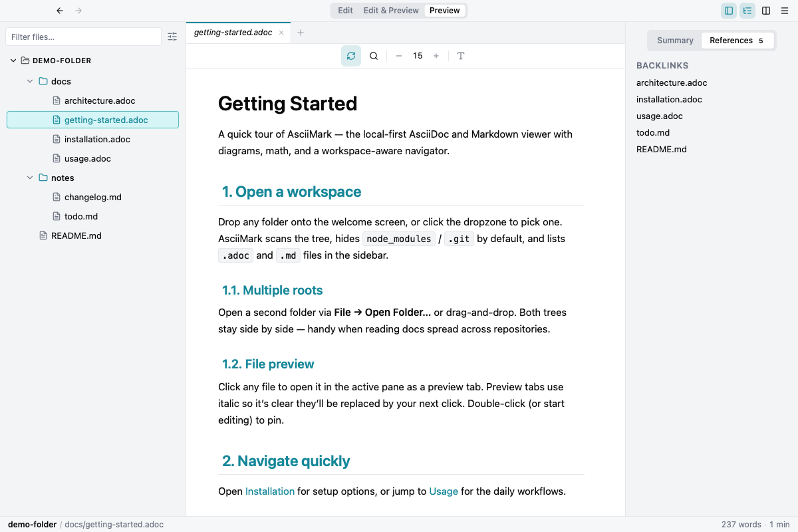Open the Summary tab
798x532 pixels.
675,41
